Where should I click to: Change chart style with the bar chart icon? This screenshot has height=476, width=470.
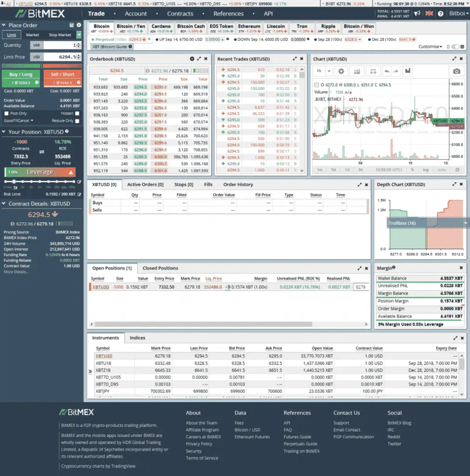tap(408, 71)
